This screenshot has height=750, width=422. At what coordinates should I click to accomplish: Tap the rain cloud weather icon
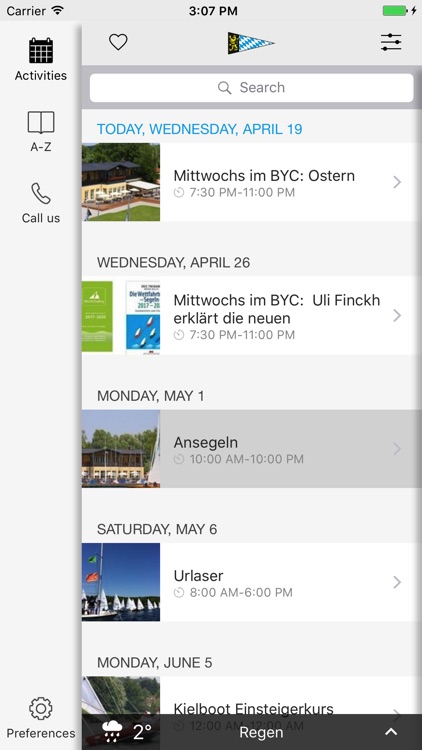pos(112,732)
